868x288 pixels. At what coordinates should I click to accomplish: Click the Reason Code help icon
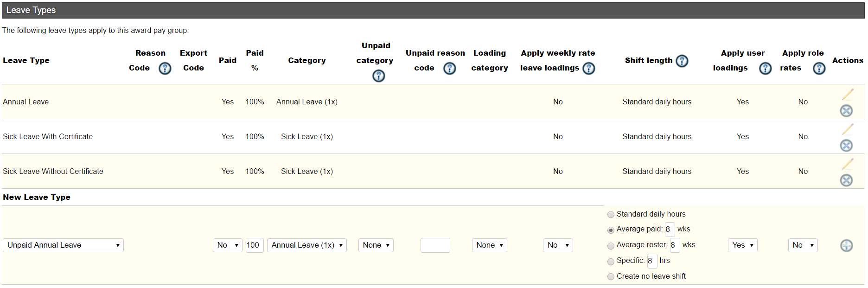(165, 69)
